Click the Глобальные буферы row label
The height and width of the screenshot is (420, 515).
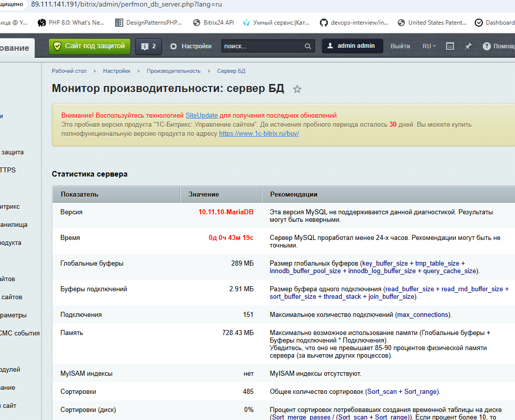coord(92,264)
